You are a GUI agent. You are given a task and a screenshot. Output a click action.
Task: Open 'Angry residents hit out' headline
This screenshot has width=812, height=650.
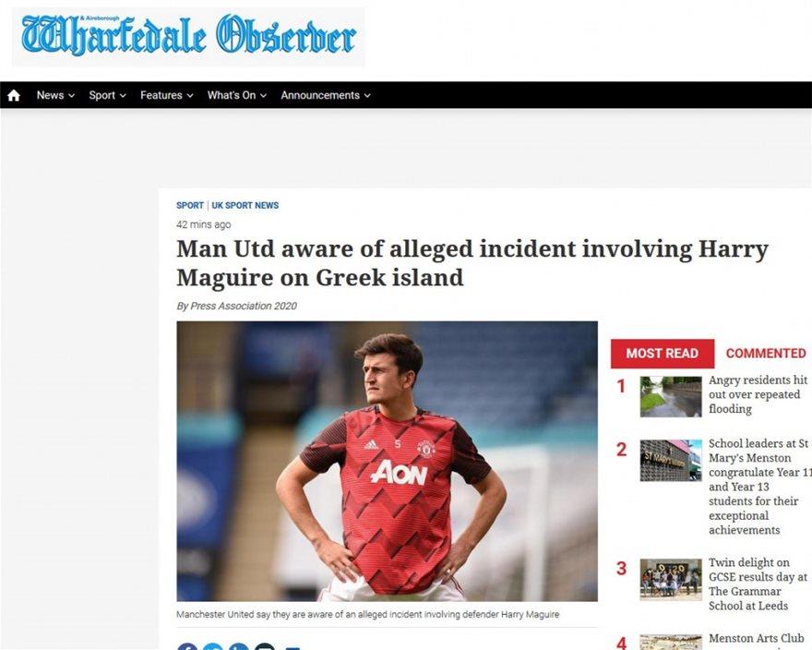758,394
